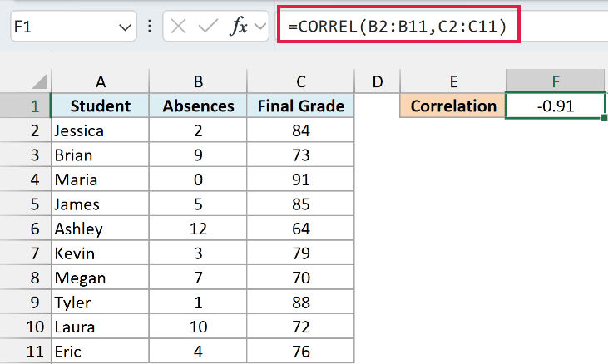Viewport: 608px width, 364px height.
Task: Select Megan's final grade 70
Action: tap(301, 278)
